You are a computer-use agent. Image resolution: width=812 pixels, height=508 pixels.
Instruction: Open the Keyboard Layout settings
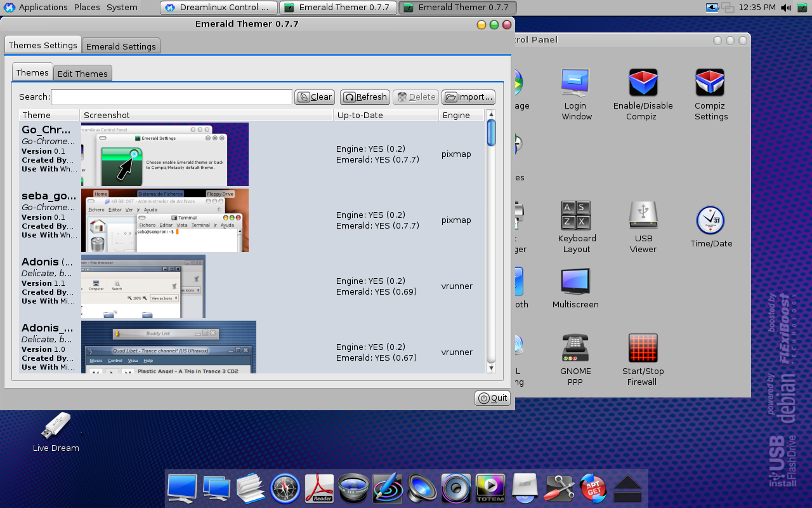point(576,215)
